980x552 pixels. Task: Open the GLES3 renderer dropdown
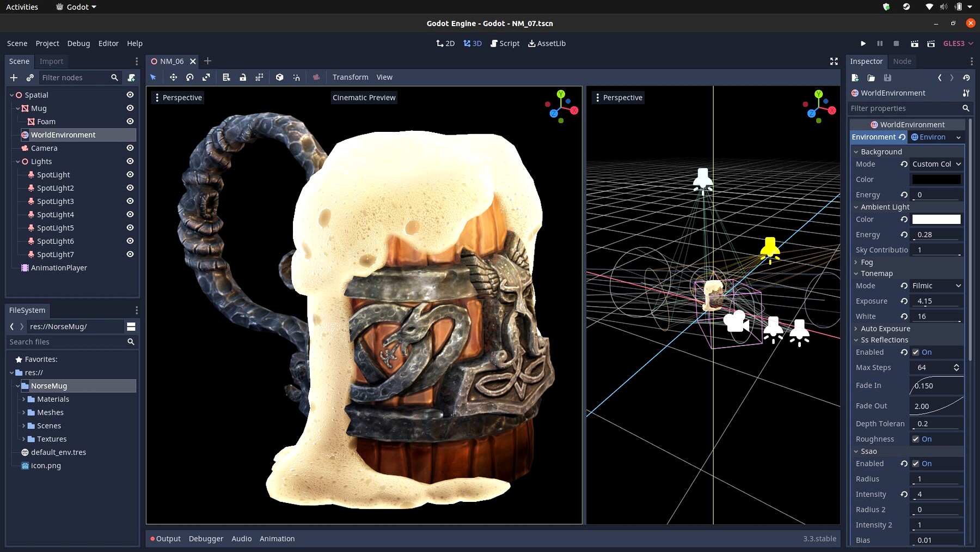[958, 44]
